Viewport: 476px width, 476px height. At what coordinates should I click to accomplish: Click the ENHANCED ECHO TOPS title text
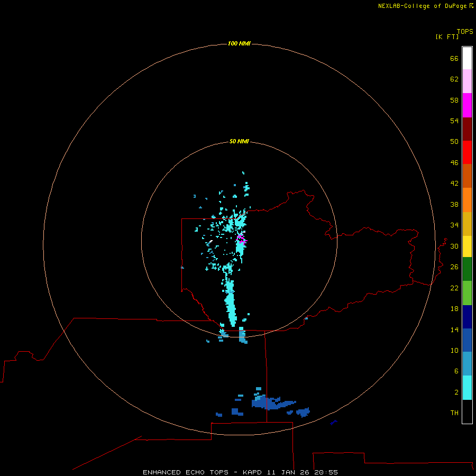click(186, 472)
